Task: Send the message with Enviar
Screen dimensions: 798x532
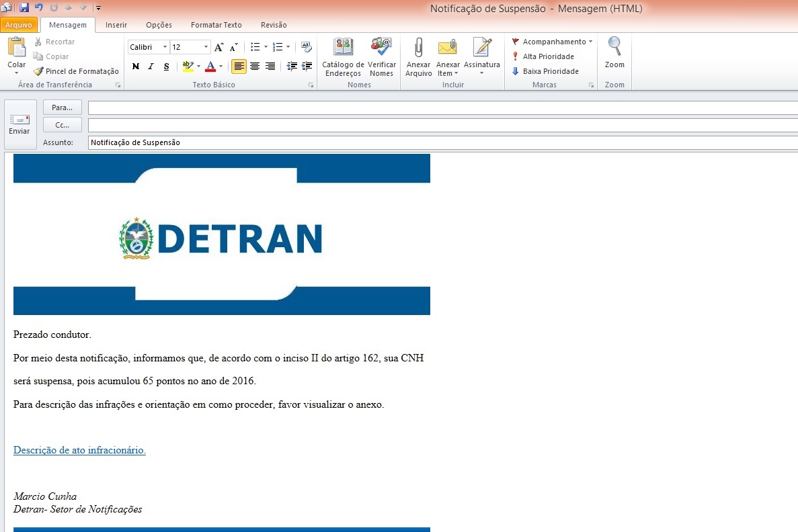Action: click(x=20, y=123)
